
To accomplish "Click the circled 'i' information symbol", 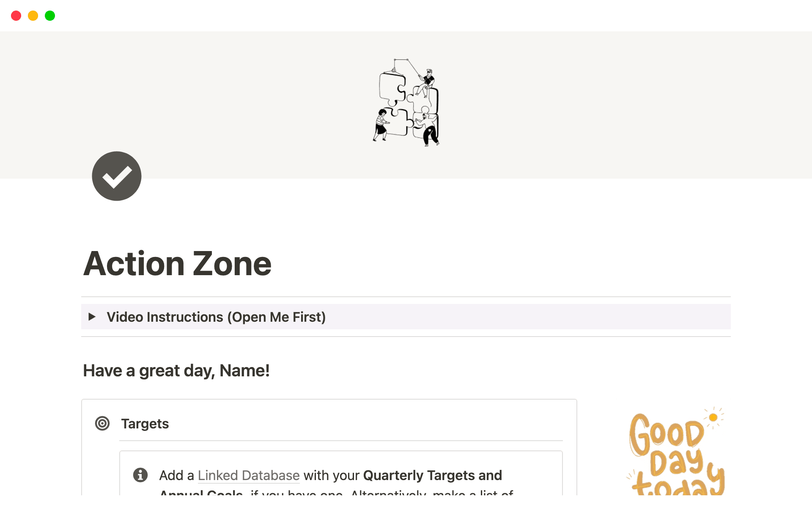I will click(140, 475).
